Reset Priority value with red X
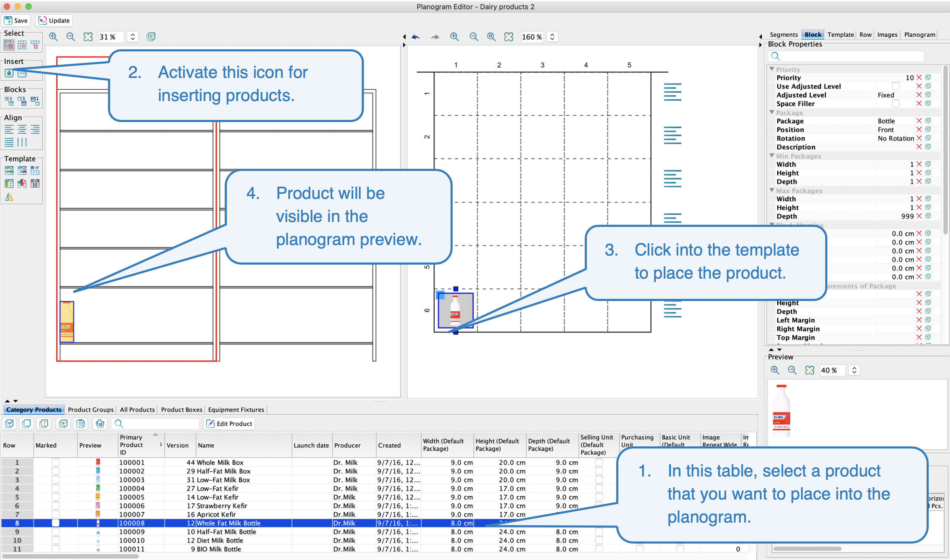 (x=919, y=77)
